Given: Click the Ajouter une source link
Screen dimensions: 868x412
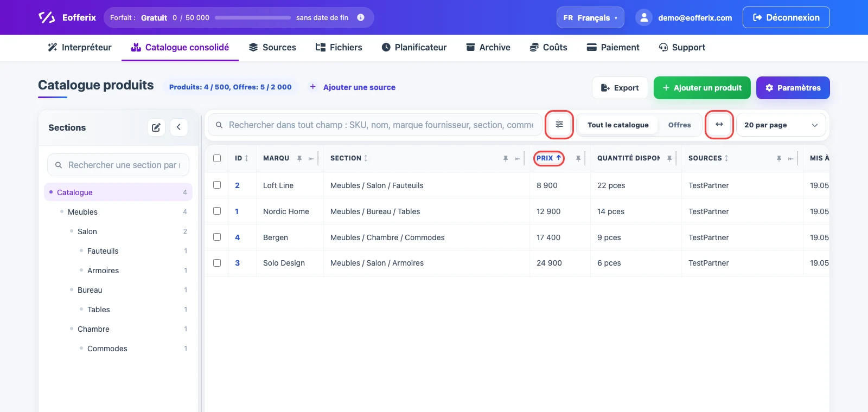Looking at the screenshot, I should [359, 87].
